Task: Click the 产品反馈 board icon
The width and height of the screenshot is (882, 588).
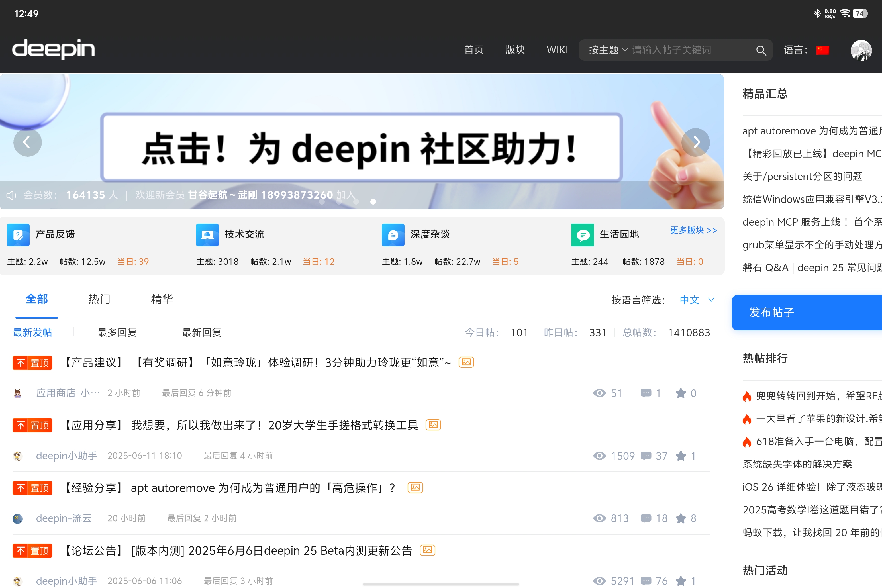Action: click(18, 235)
